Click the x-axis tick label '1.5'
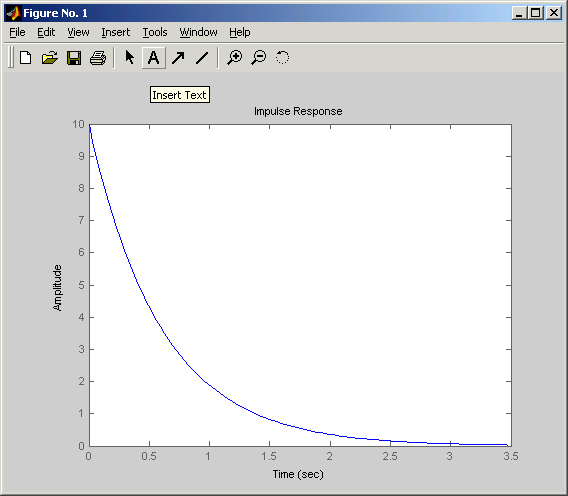 pos(269,456)
